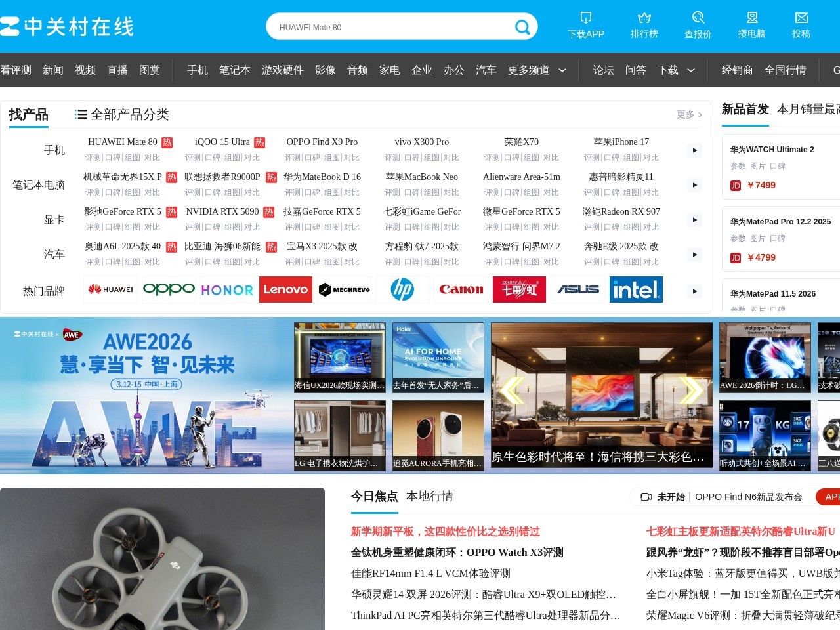Select the Lenovo brand logo

click(x=285, y=289)
